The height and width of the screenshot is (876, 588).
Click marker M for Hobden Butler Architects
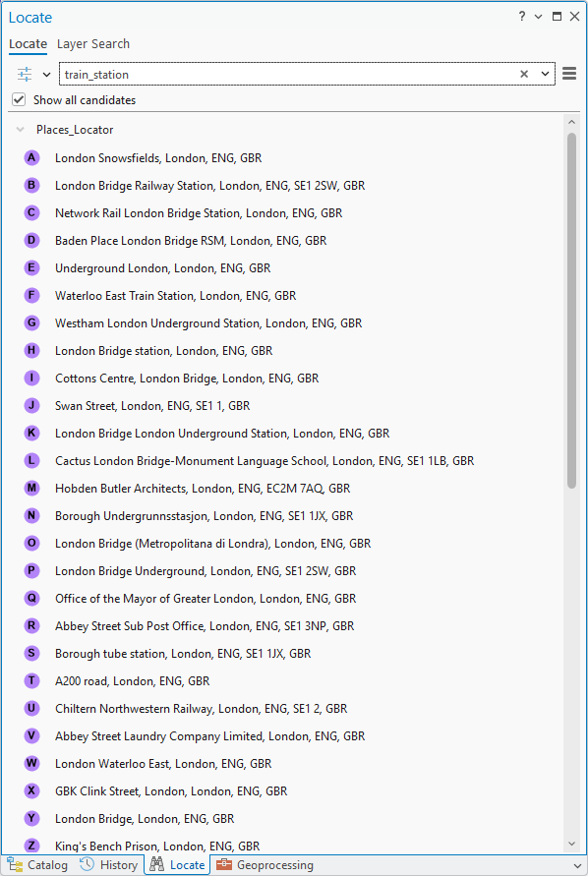(x=31, y=489)
